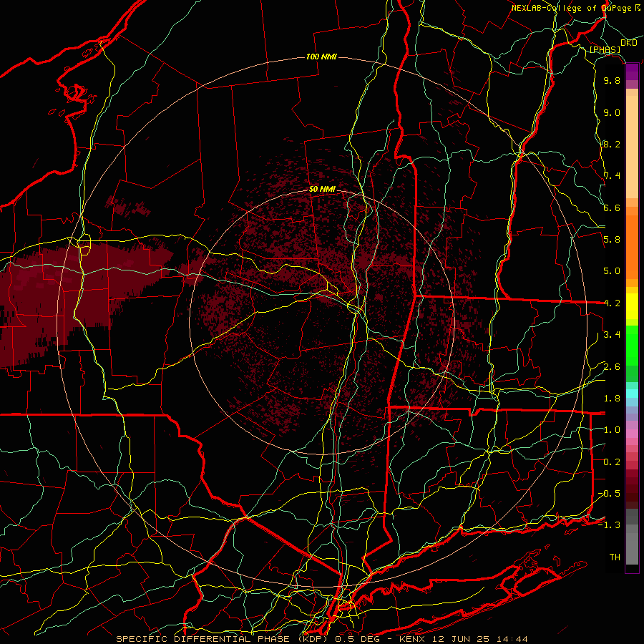Pick the orange segment of the color bar
The image size is (644, 644).
point(632,246)
